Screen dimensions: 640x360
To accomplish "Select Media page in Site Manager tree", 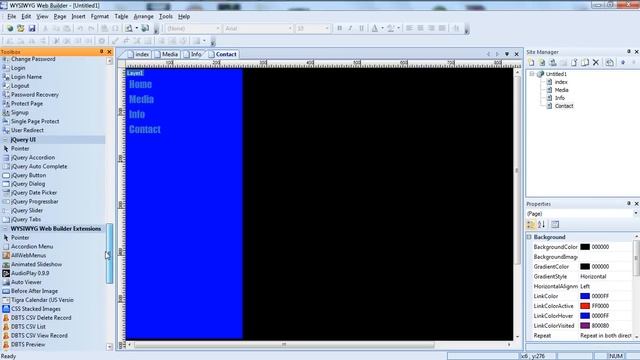I will click(561, 90).
